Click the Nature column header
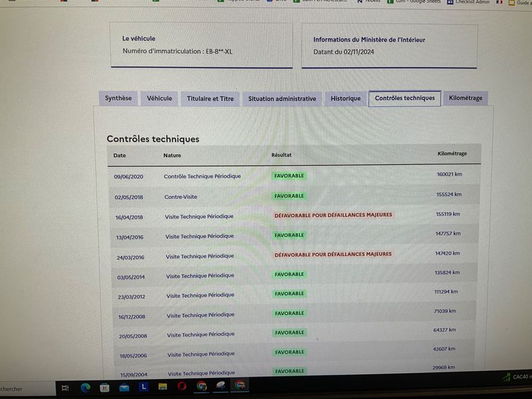 pyautogui.click(x=172, y=156)
